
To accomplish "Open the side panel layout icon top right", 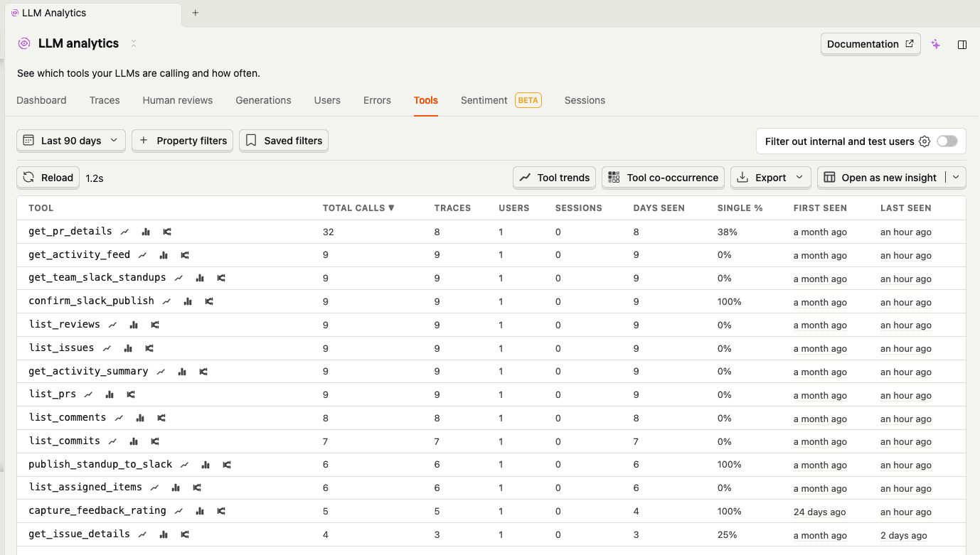I will [962, 44].
